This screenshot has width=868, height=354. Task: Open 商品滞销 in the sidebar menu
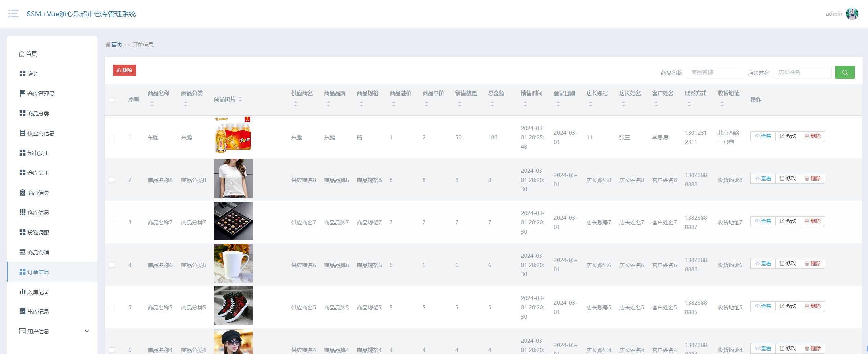pos(38,252)
